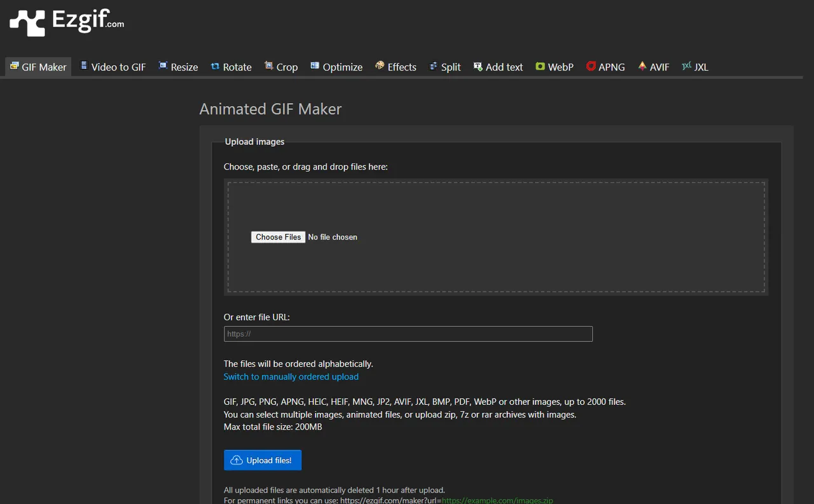Click the Optimize tab icon
The image size is (814, 504).
click(315, 66)
